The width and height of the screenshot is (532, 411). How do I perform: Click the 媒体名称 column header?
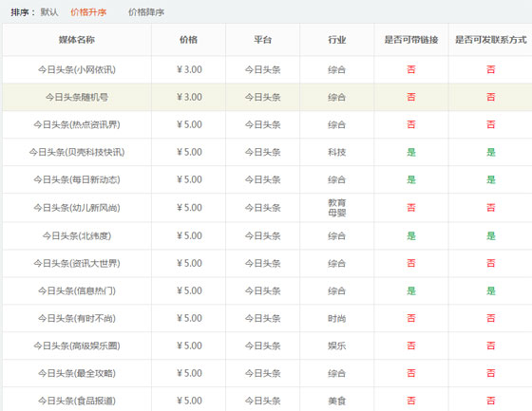(77, 40)
